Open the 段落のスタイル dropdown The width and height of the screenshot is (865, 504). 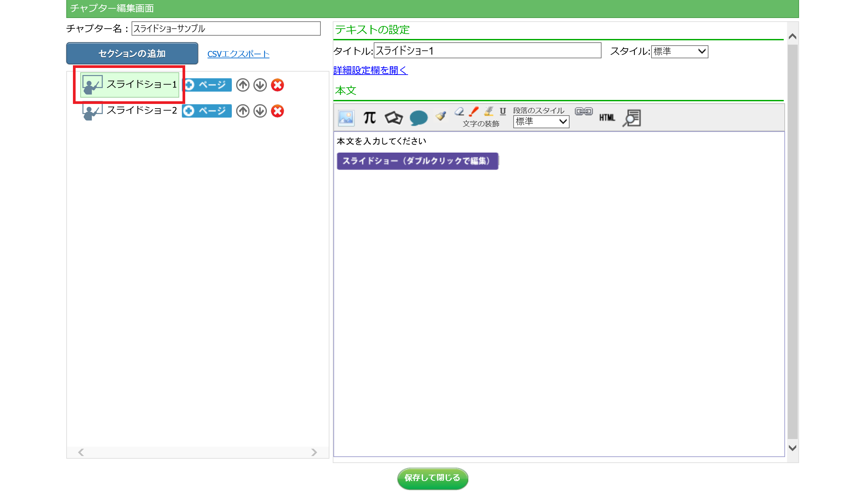541,122
